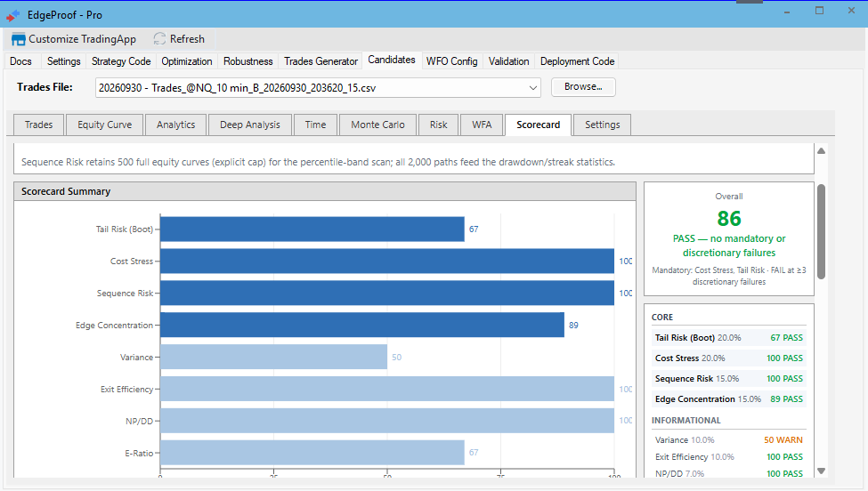Switch to the Analytics sub-tab
868x491 pixels.
coord(176,125)
